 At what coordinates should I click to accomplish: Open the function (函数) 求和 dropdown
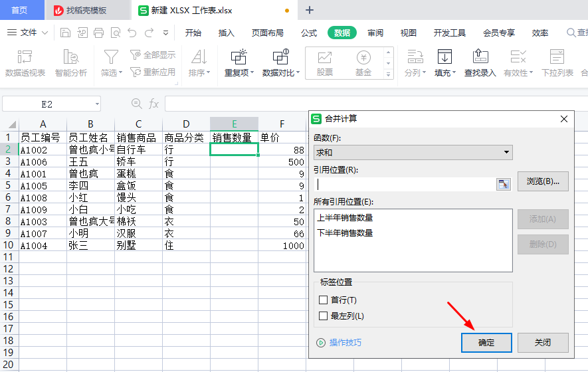(413, 152)
